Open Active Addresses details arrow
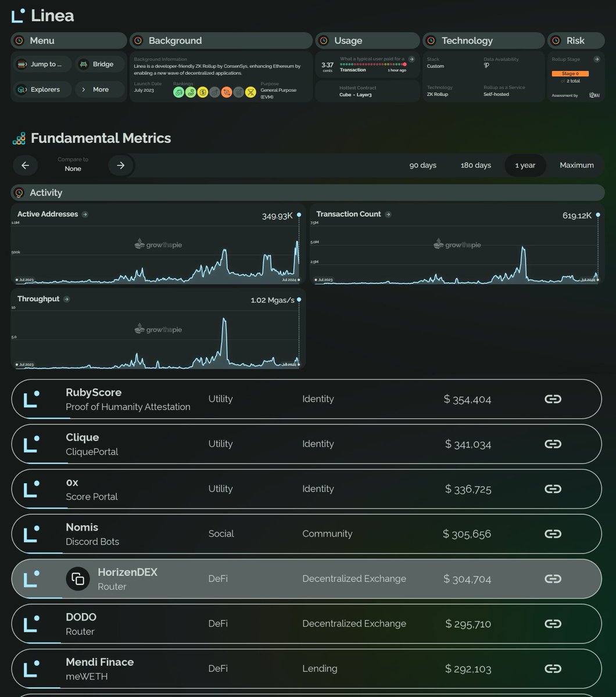This screenshot has height=697, width=616. 85,214
